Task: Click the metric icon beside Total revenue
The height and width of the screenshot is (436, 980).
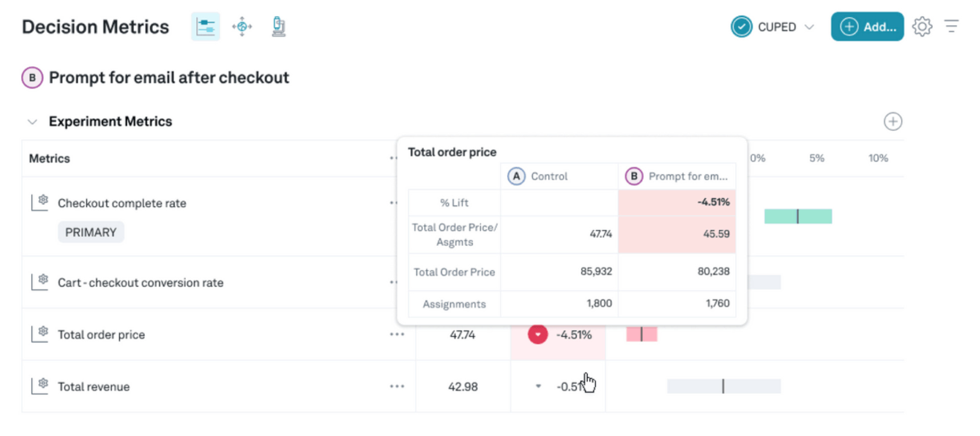Action: click(x=40, y=386)
